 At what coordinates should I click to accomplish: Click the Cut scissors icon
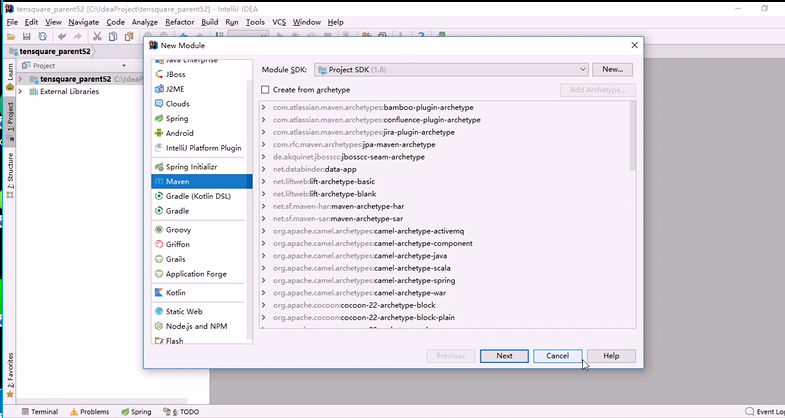pos(97,37)
